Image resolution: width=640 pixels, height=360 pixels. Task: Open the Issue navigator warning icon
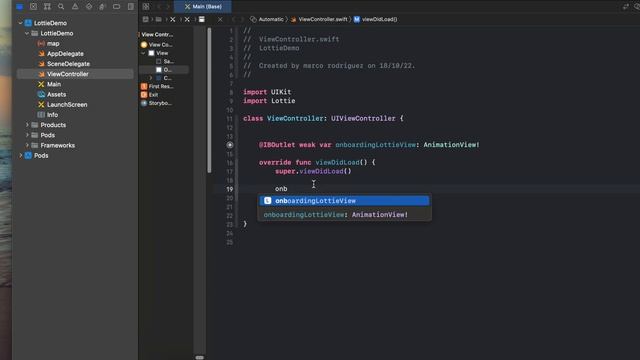click(75, 7)
